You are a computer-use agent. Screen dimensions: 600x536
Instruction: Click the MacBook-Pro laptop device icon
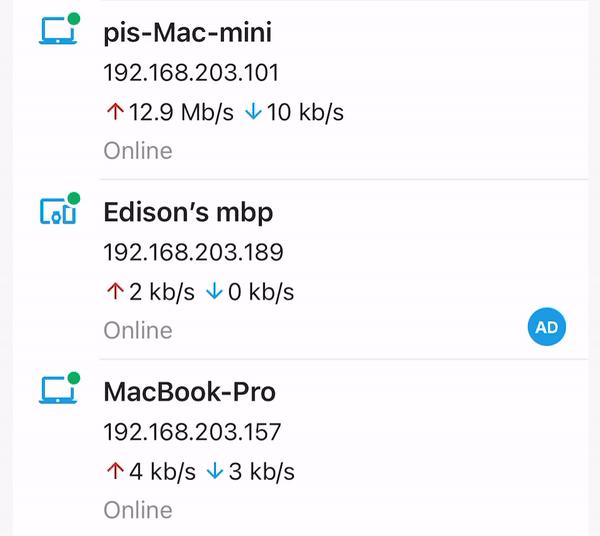[59, 390]
